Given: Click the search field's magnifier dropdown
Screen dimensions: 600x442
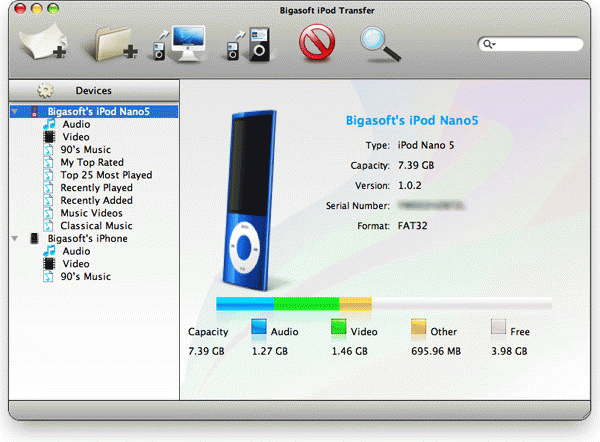Looking at the screenshot, I should [489, 44].
